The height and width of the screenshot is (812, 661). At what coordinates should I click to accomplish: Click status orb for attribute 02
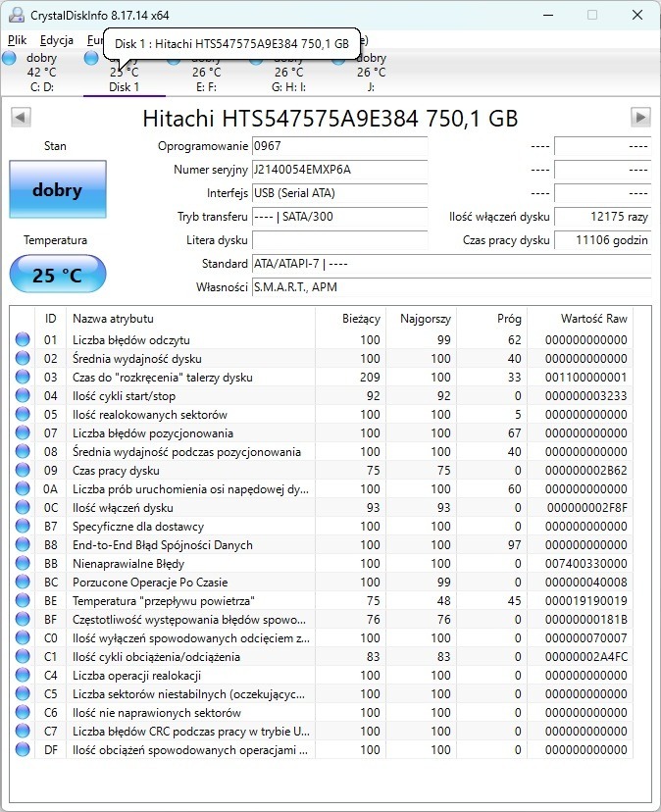click(23, 358)
